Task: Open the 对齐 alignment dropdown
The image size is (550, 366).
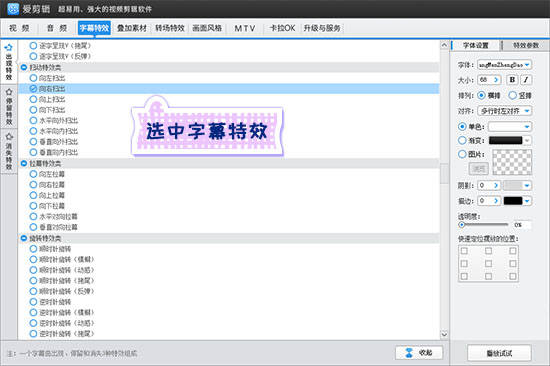Action: [x=504, y=111]
